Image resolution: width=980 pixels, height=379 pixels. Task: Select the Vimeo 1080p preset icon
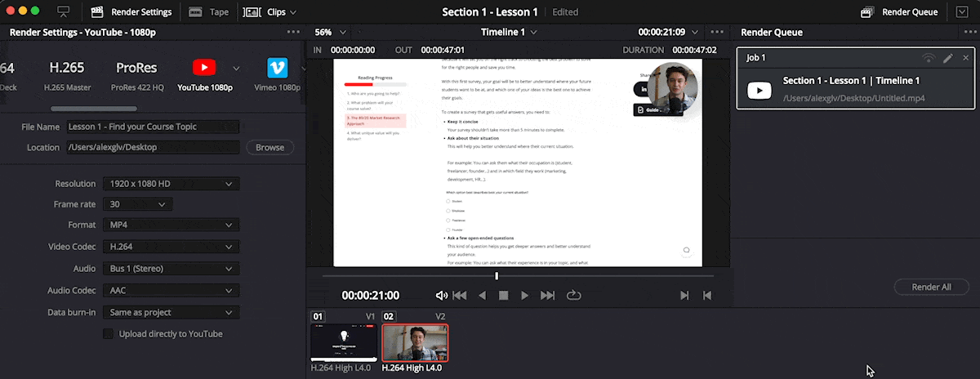coord(278,67)
